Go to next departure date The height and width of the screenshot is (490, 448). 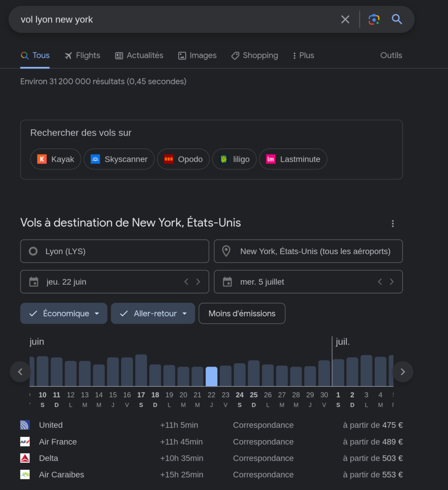click(x=198, y=282)
